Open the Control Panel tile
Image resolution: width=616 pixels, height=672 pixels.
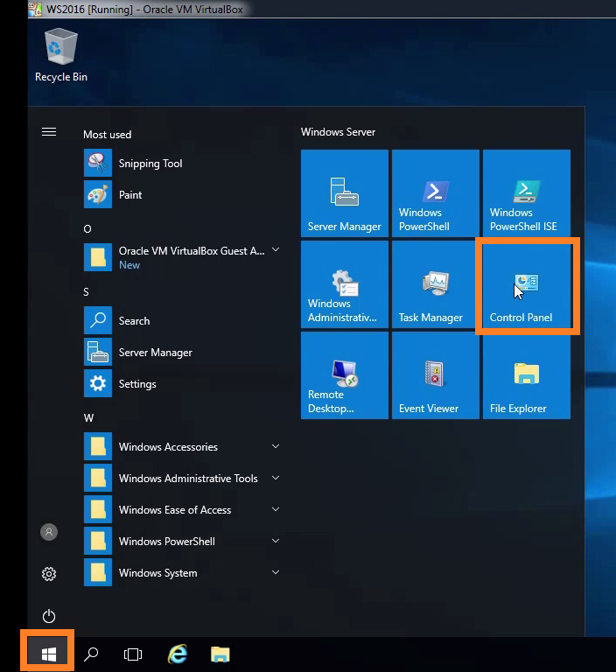coord(527,284)
